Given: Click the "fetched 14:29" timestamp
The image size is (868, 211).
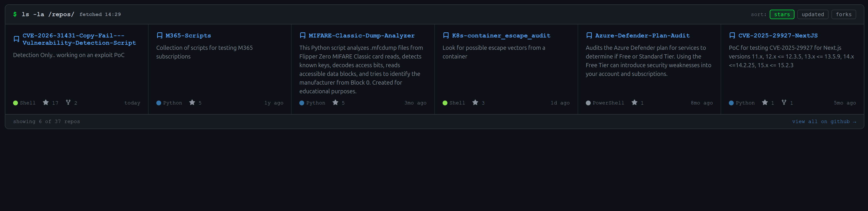Looking at the screenshot, I should pos(100,15).
